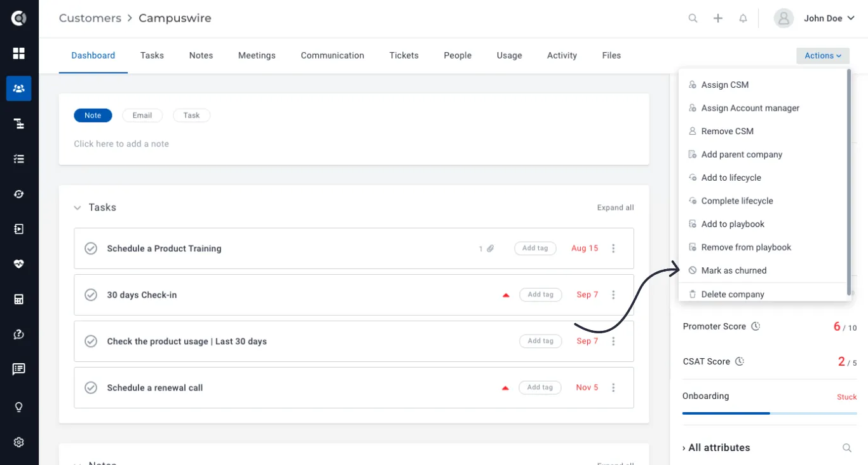868x465 pixels.
Task: Click the Actions menu scrollbar
Action: (849, 183)
